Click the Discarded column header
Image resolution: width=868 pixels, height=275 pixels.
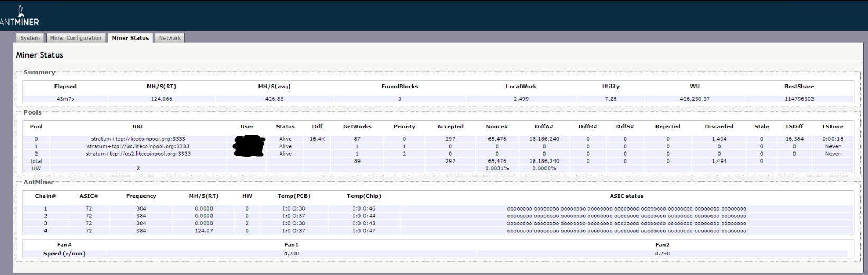pos(719,127)
